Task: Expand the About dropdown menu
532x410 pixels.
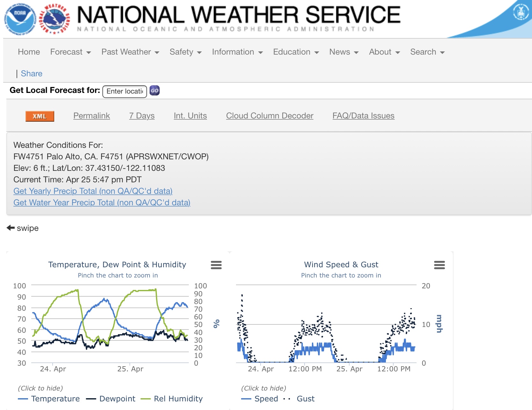Action: 384,52
